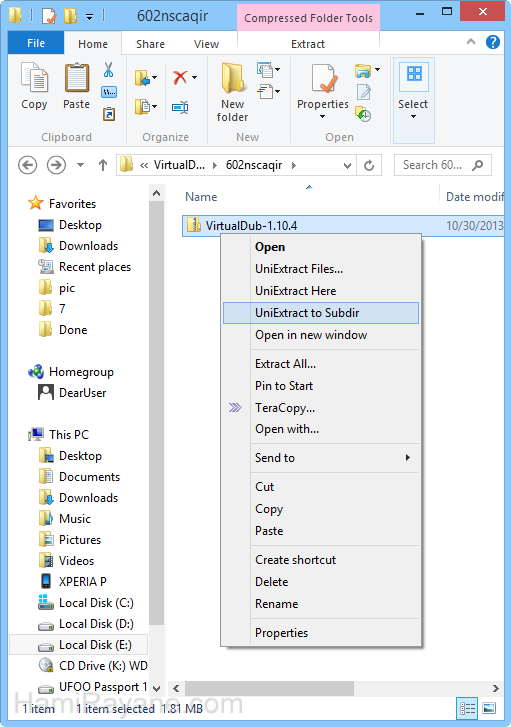
Task: Switch to the View tab
Action: pyautogui.click(x=206, y=44)
